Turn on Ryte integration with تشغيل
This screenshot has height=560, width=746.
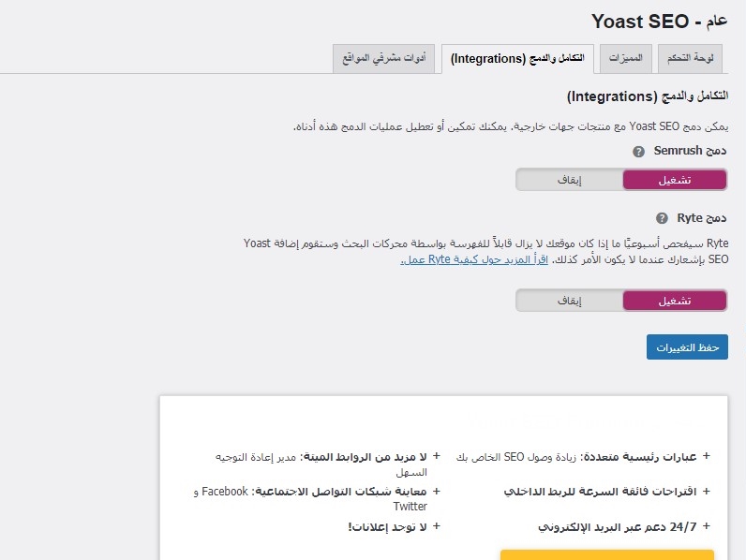[675, 301]
